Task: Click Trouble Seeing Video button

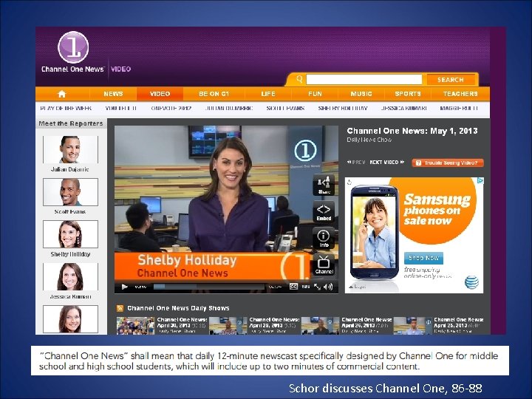Action: (448, 163)
